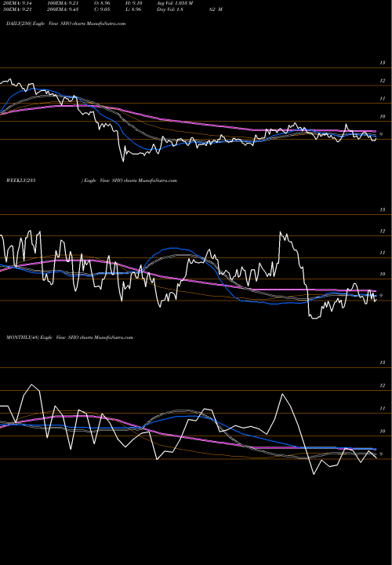Click the 9 axis label on daily chart
This screenshot has height=565, width=392.
click(381, 134)
